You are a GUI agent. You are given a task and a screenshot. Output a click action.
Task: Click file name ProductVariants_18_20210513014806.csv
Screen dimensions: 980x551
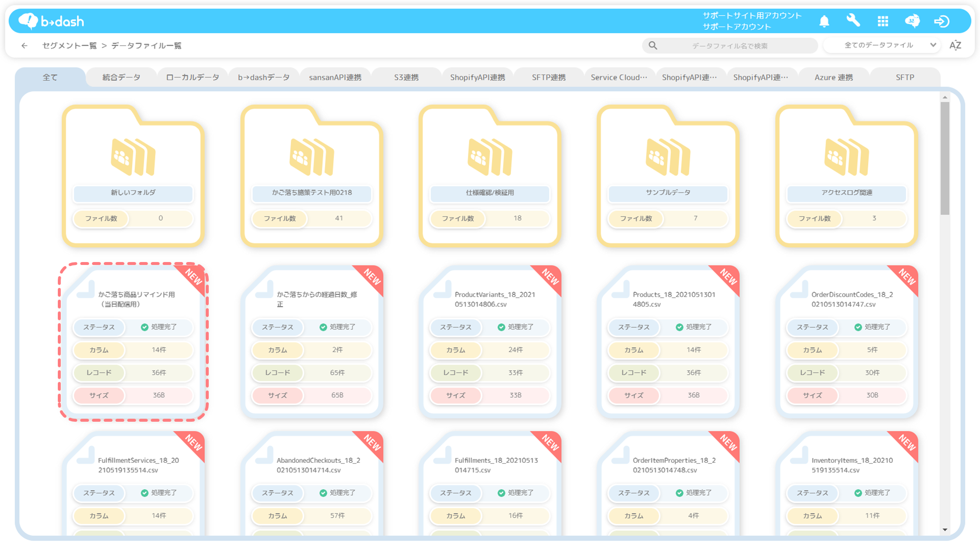[495, 299]
